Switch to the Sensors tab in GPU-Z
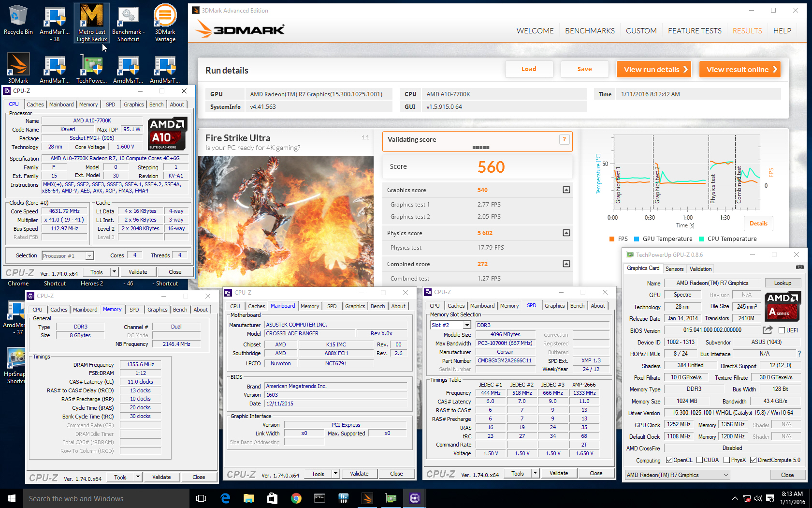 coord(674,269)
